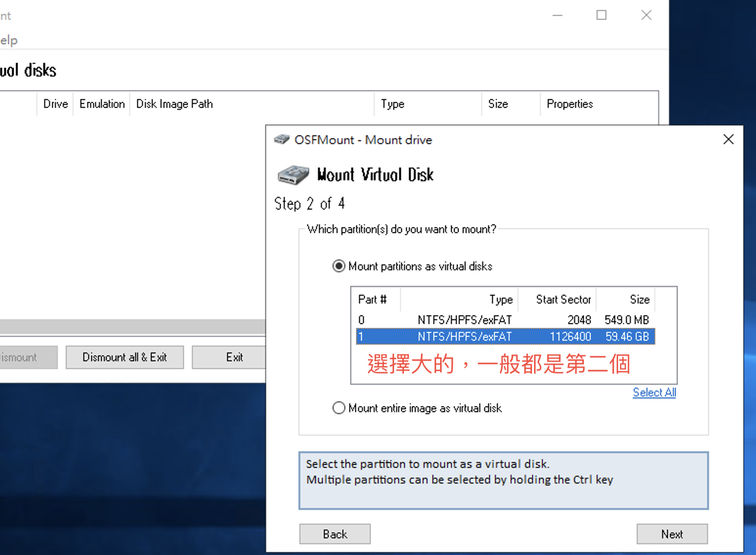
Task: Select Mount entire image as virtual disk
Action: pos(338,408)
